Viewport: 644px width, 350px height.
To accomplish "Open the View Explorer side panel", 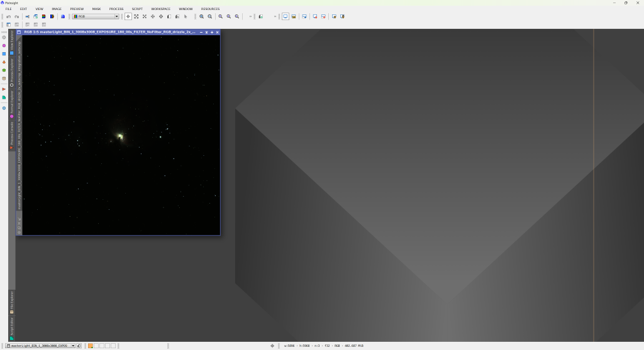I will (11, 43).
